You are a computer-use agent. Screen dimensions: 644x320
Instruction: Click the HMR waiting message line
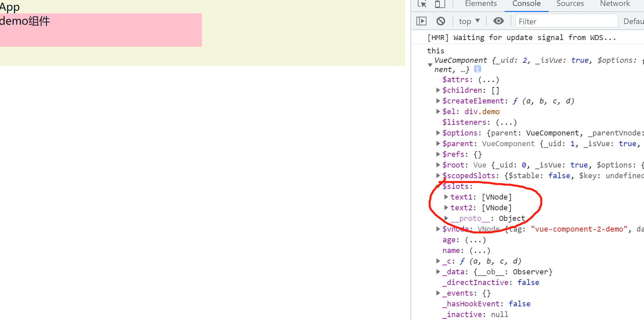521,37
